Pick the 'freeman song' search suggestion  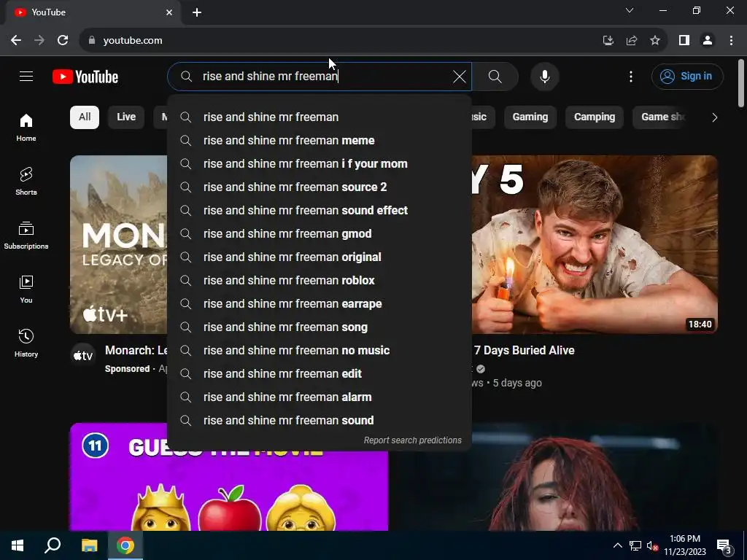click(x=320, y=327)
